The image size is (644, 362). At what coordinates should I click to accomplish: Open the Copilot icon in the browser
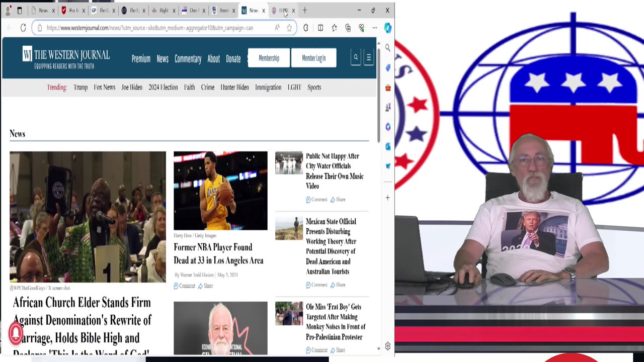pyautogui.click(x=388, y=28)
